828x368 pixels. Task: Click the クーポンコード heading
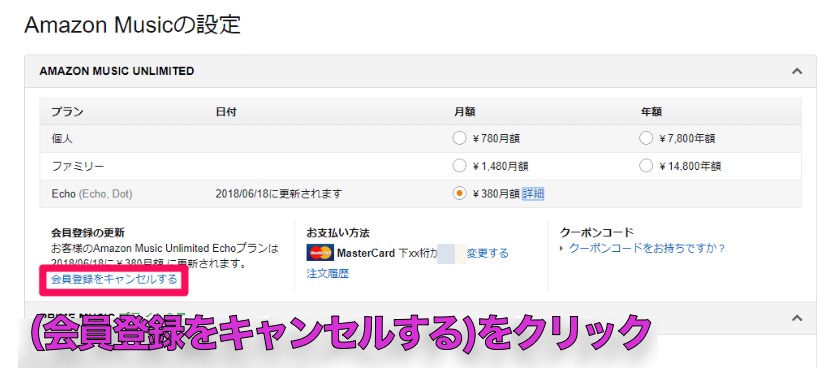point(596,233)
